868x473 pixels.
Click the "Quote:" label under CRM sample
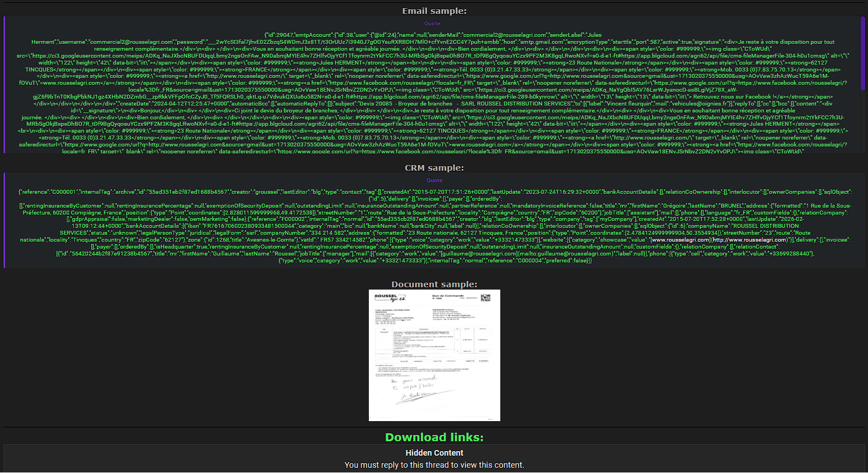click(435, 181)
